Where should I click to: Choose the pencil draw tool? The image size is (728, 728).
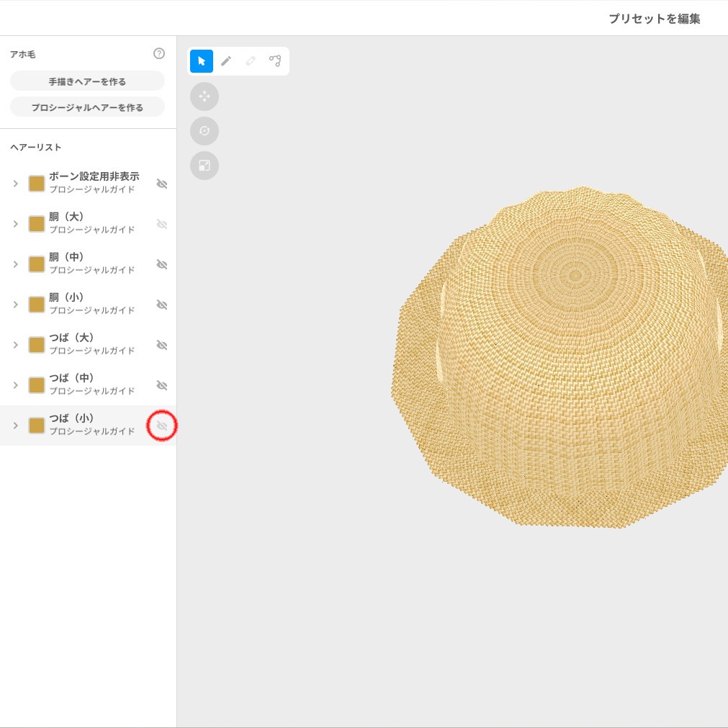(x=226, y=60)
